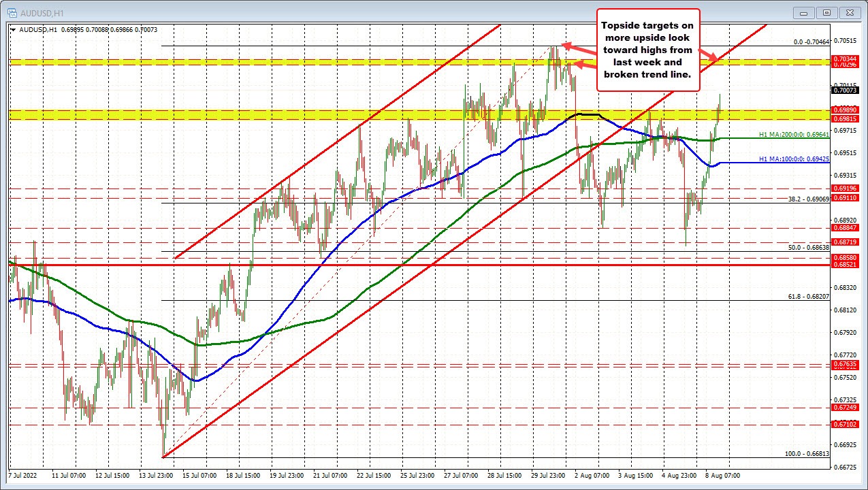This screenshot has width=868, height=490.
Task: Select the 38.2 Fibonacci level label
Action: (808, 199)
